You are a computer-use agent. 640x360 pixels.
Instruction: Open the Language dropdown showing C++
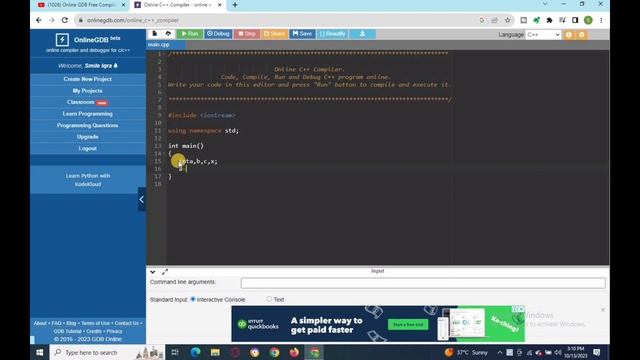(543, 35)
